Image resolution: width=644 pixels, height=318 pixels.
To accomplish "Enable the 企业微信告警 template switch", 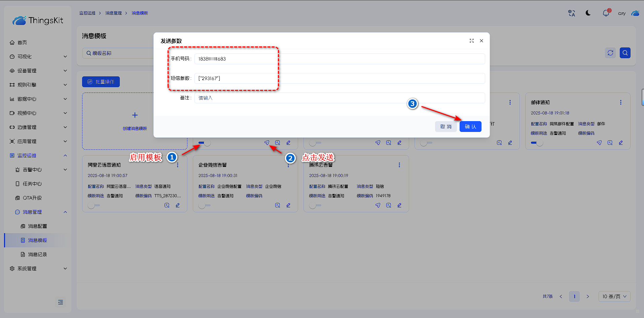I will point(205,205).
